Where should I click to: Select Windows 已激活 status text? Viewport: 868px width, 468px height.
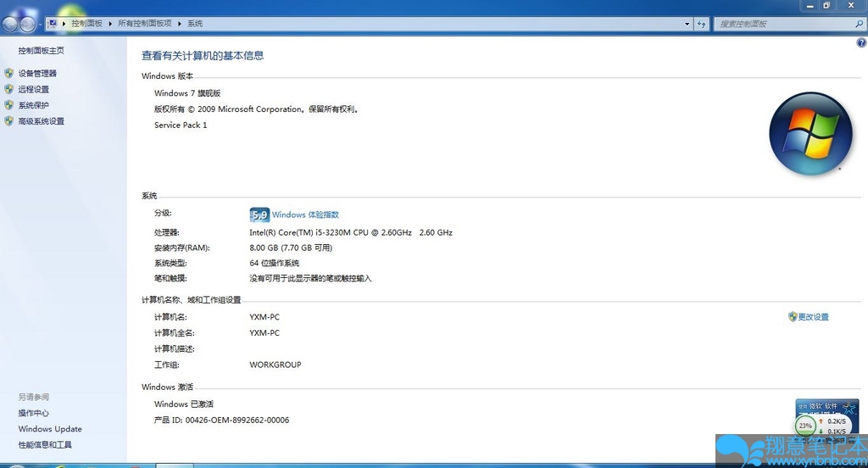184,404
